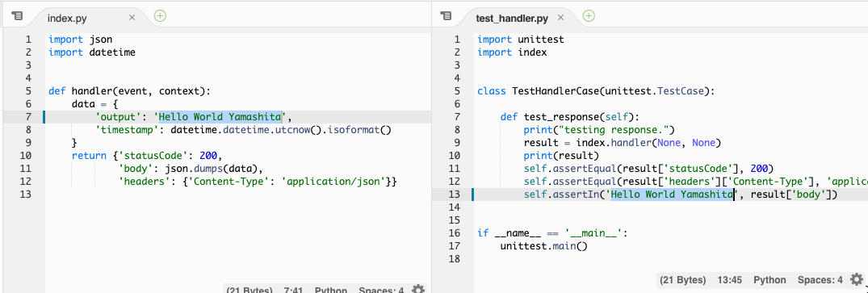The image size is (868, 293).
Task: Place cursor on 'import unittest' line
Action: coord(521,40)
